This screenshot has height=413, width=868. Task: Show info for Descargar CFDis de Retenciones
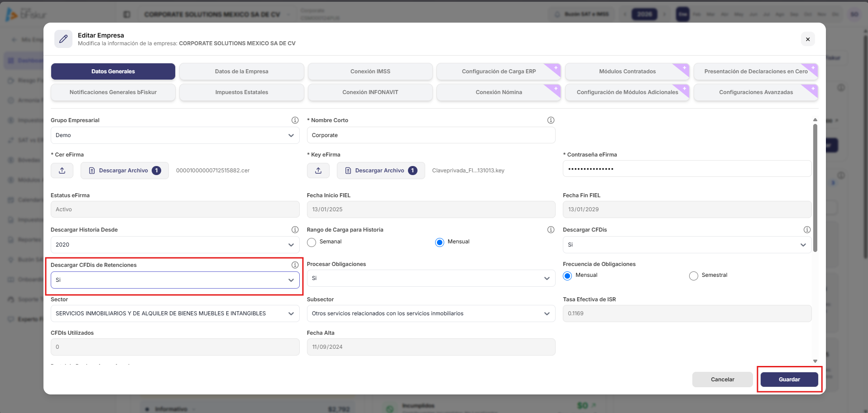pos(295,265)
